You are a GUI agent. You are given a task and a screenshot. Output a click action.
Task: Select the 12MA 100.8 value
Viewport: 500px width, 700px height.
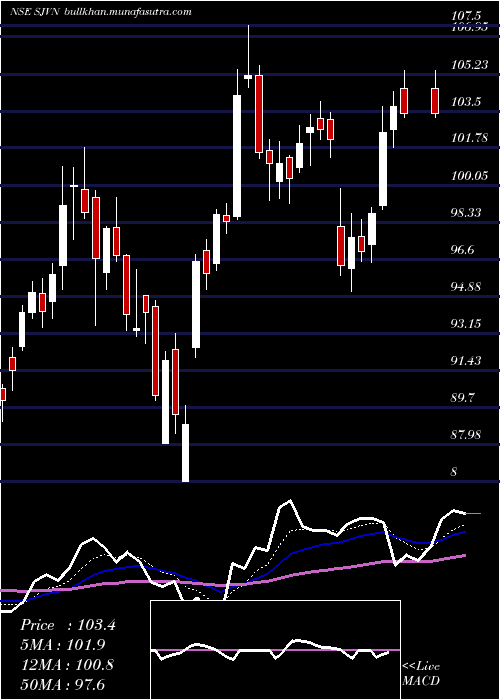67,665
